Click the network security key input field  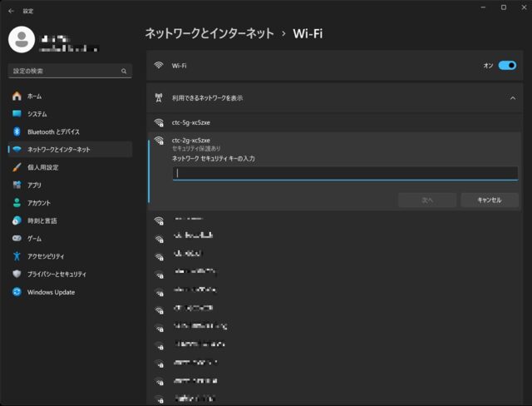click(x=345, y=173)
